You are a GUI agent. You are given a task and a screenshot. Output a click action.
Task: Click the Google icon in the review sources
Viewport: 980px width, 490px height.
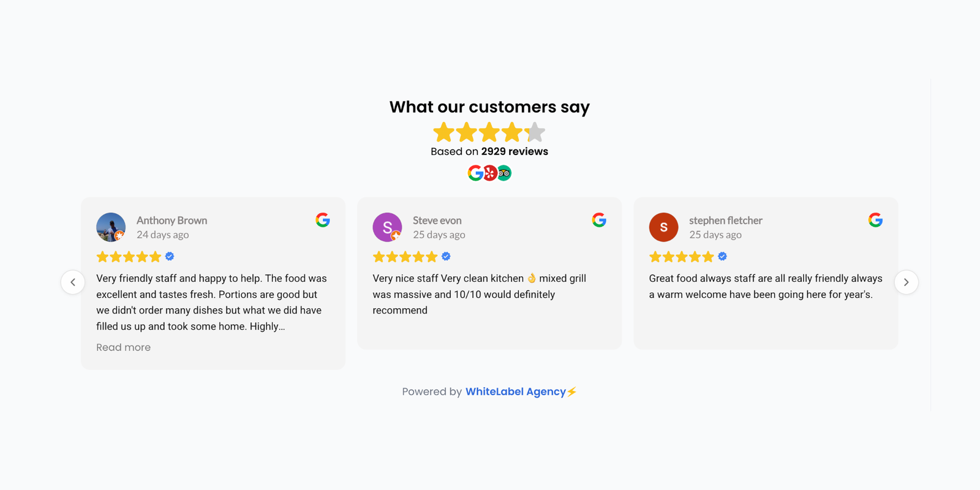pos(475,173)
